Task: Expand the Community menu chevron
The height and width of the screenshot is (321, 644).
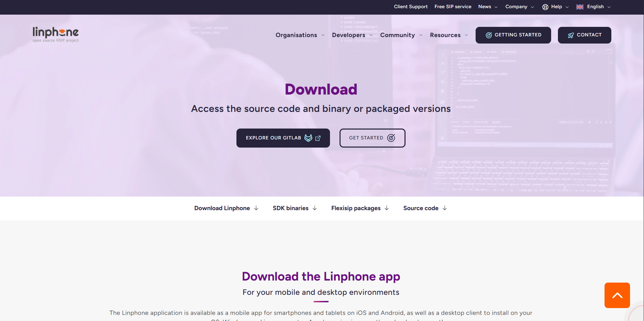Action: [x=421, y=35]
